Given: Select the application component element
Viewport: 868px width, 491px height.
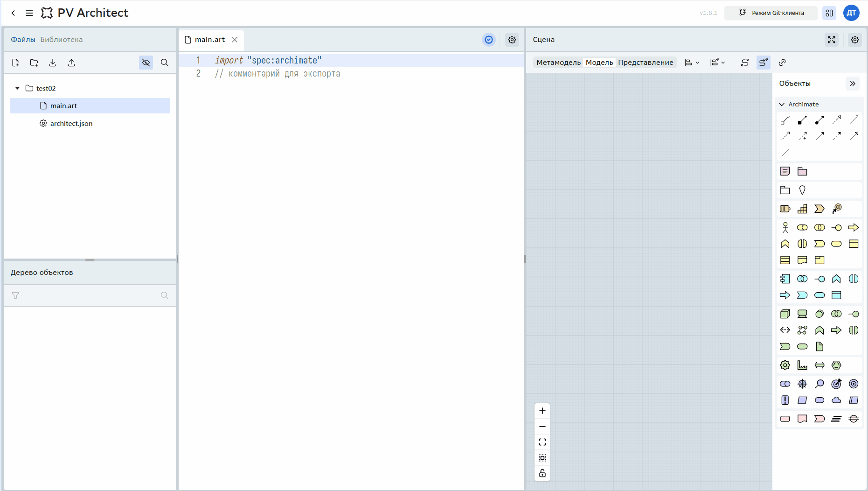Looking at the screenshot, I should 785,279.
